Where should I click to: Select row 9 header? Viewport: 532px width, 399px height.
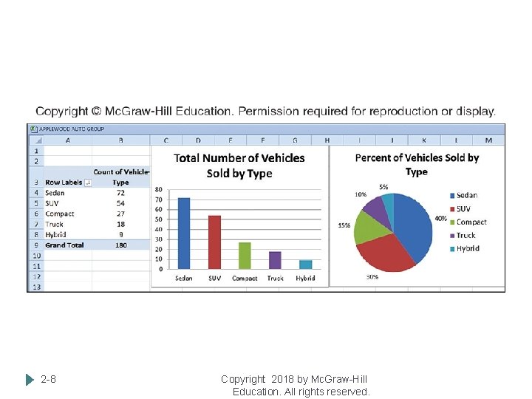37,245
